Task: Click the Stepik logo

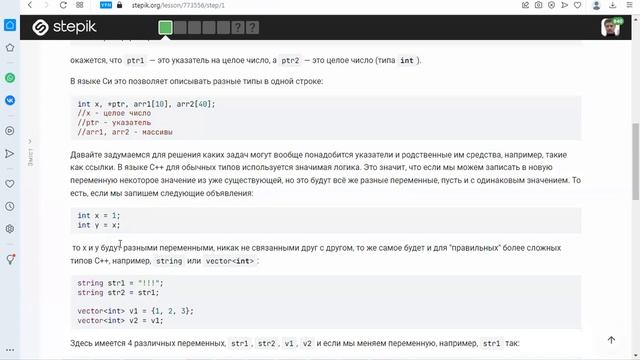Action: coord(64,27)
